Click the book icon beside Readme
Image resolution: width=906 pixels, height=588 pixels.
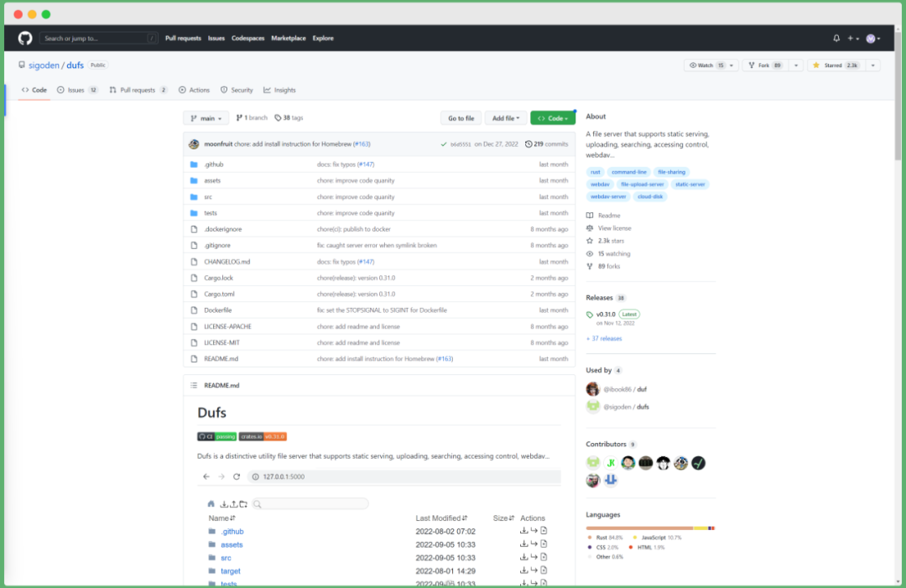pyautogui.click(x=590, y=216)
